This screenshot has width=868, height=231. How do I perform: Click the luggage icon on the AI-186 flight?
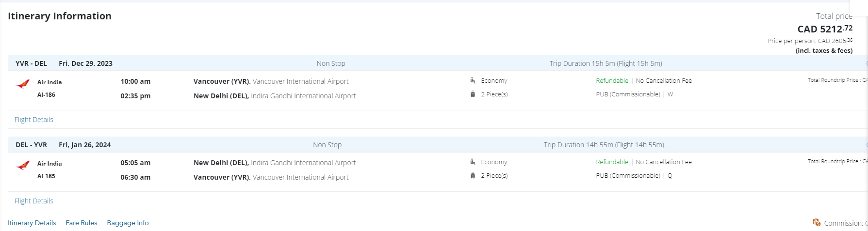(473, 94)
